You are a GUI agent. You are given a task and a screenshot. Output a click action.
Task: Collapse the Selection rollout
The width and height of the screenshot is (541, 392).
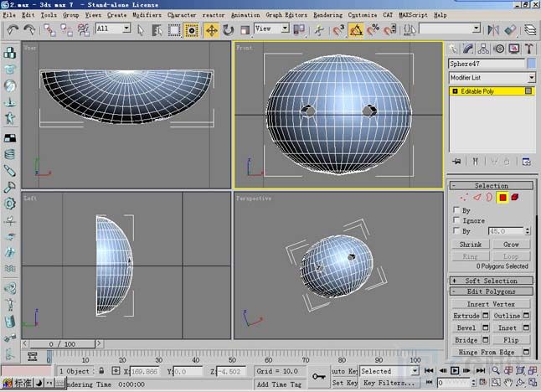[x=491, y=186]
